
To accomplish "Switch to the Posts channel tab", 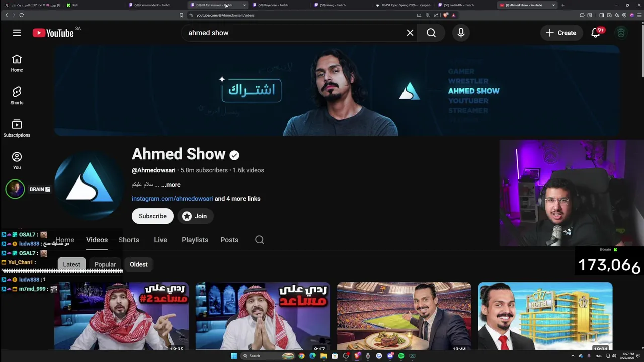I will [x=229, y=240].
